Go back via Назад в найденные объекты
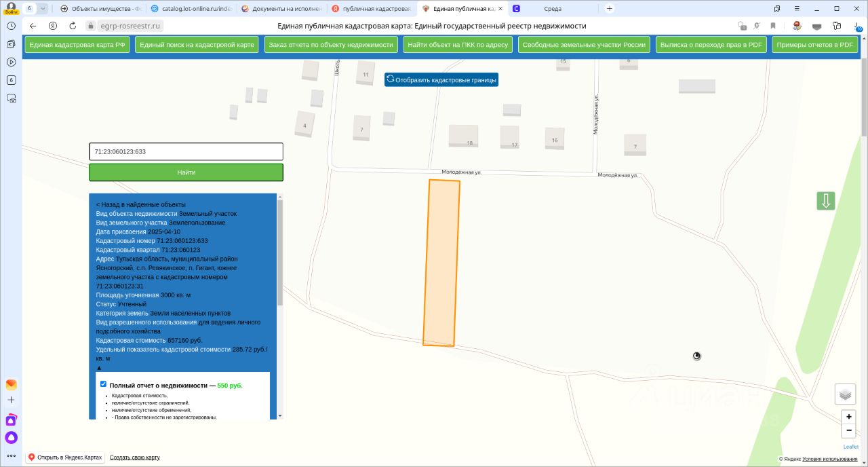The image size is (868, 467). (x=140, y=204)
